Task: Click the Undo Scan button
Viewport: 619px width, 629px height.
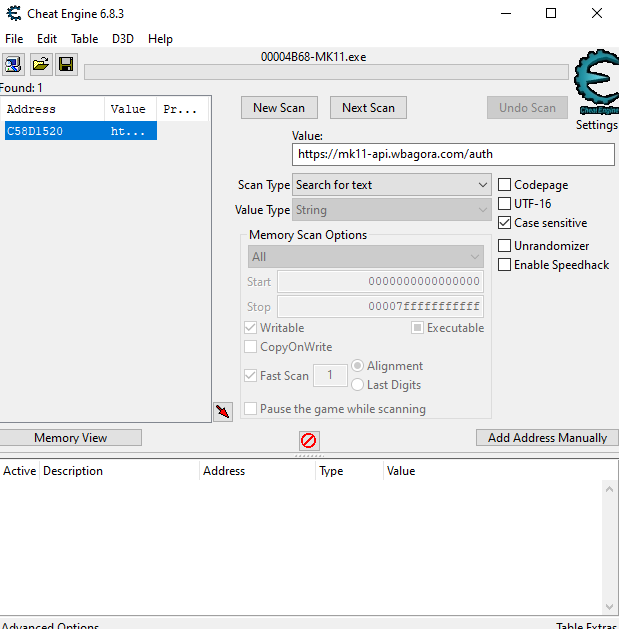Action: click(527, 108)
